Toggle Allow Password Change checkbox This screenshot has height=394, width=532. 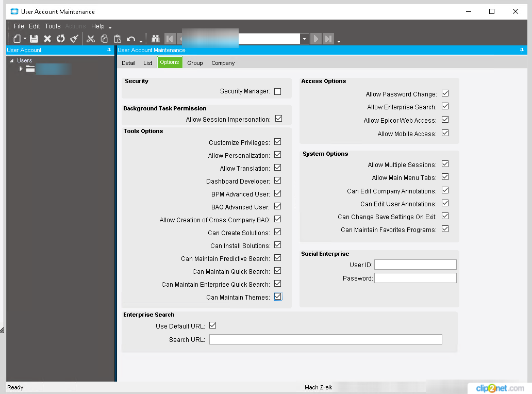[x=445, y=93]
